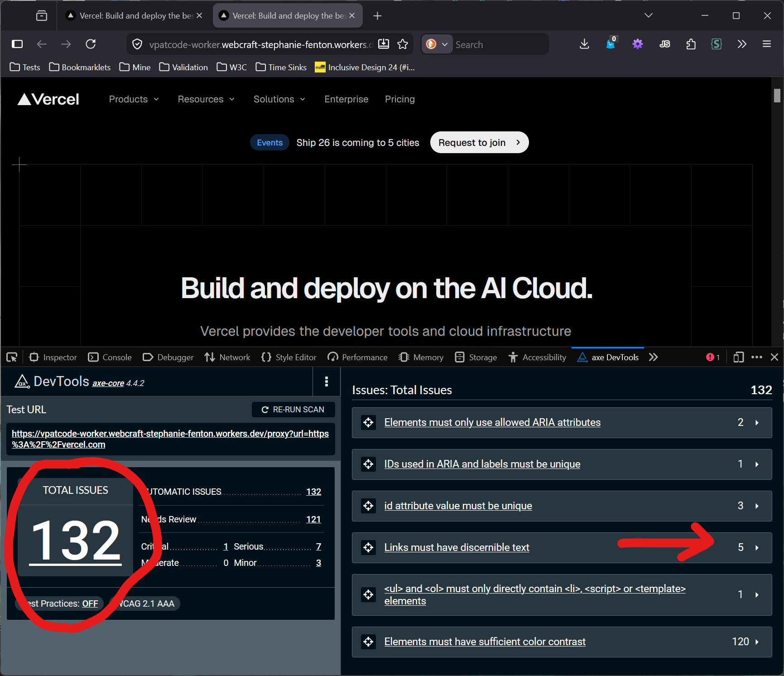Open the Downloads toolbar icon

pos(584,44)
